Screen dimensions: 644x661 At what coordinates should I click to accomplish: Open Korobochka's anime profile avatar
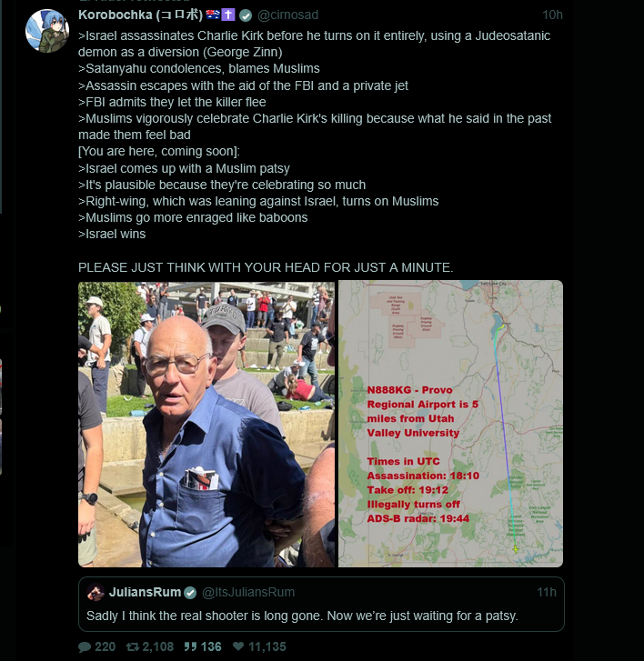coord(47,31)
